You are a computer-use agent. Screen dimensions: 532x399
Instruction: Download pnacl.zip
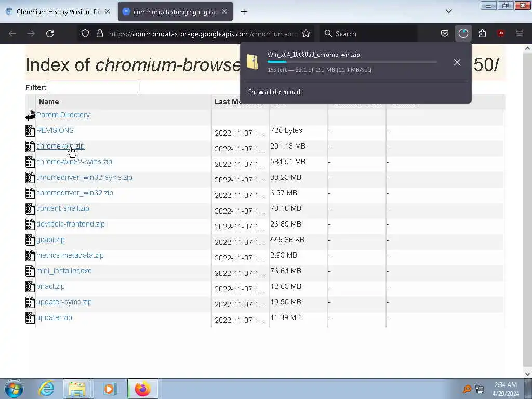click(50, 287)
